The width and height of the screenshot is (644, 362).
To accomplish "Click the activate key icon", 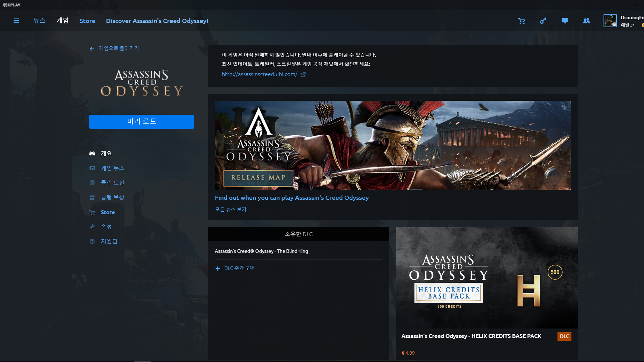I will pos(543,21).
